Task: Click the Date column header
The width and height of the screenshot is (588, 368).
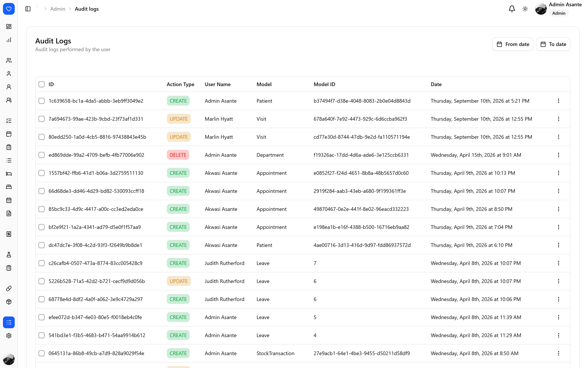Action: tap(436, 84)
